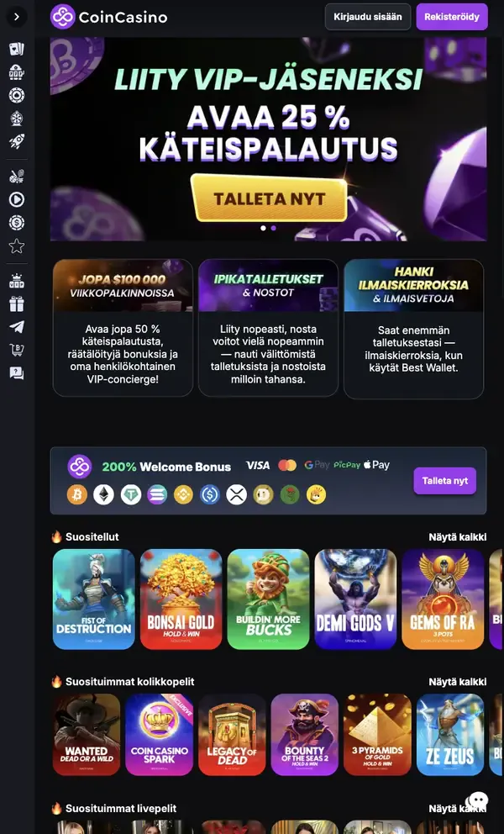Screen dimensions: 504x834
Task: Open the live chat bubble widget
Action: [x=477, y=801]
